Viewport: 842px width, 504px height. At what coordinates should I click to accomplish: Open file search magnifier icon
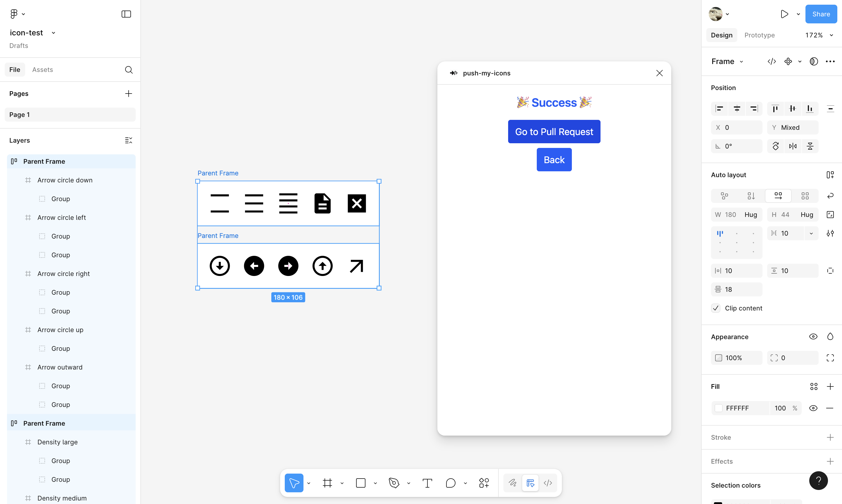point(128,70)
